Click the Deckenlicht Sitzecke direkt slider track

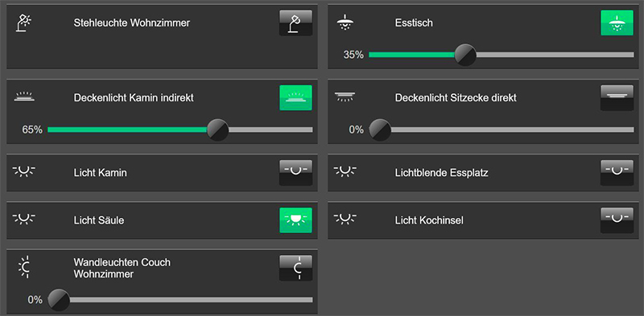pos(502,129)
